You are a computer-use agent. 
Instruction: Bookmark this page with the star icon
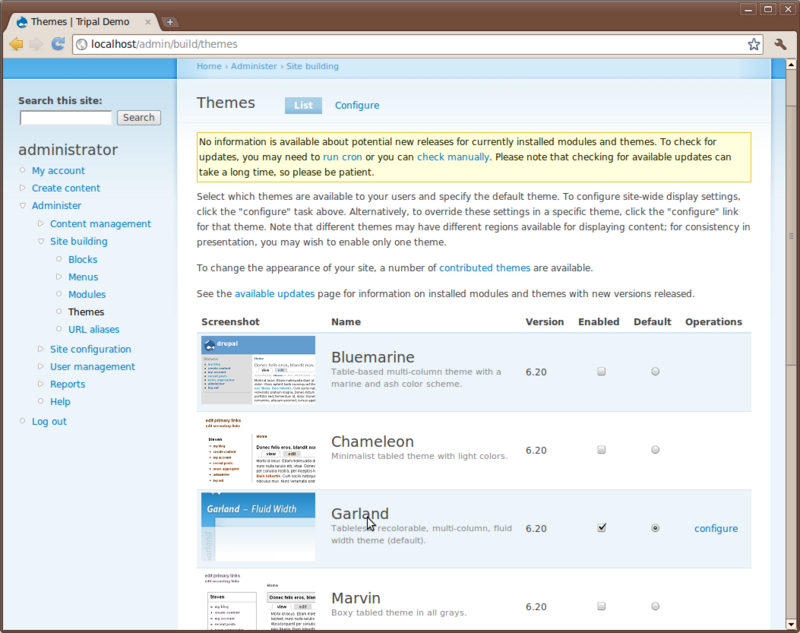tap(754, 44)
